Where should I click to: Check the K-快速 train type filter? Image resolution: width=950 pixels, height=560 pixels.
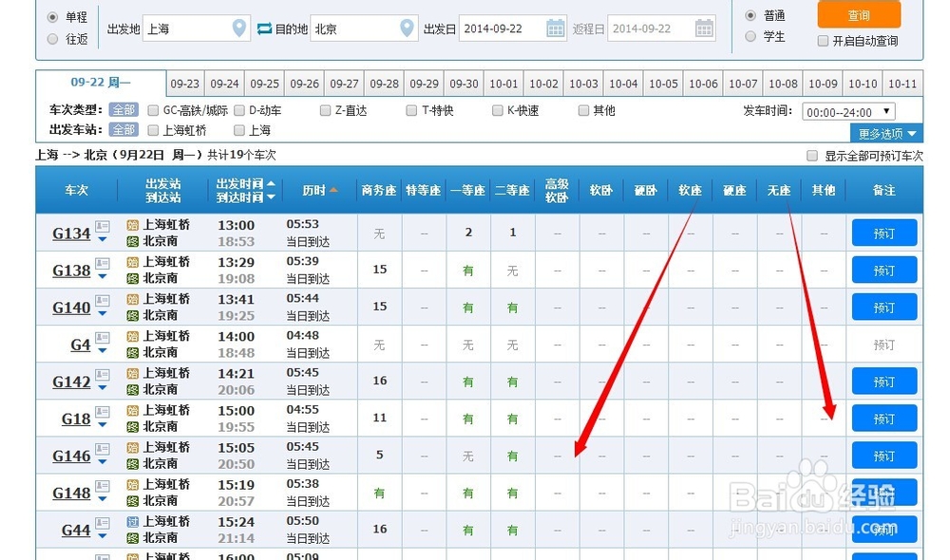[498, 110]
